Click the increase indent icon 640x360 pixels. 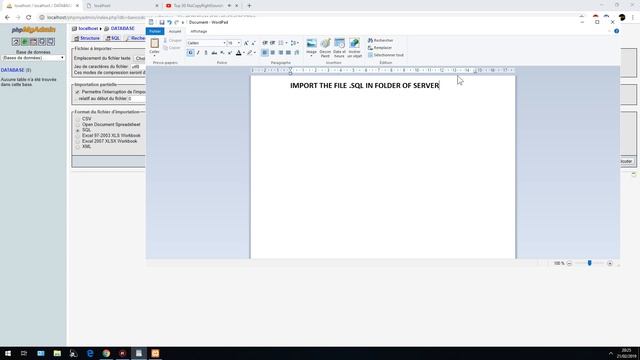tap(273, 43)
